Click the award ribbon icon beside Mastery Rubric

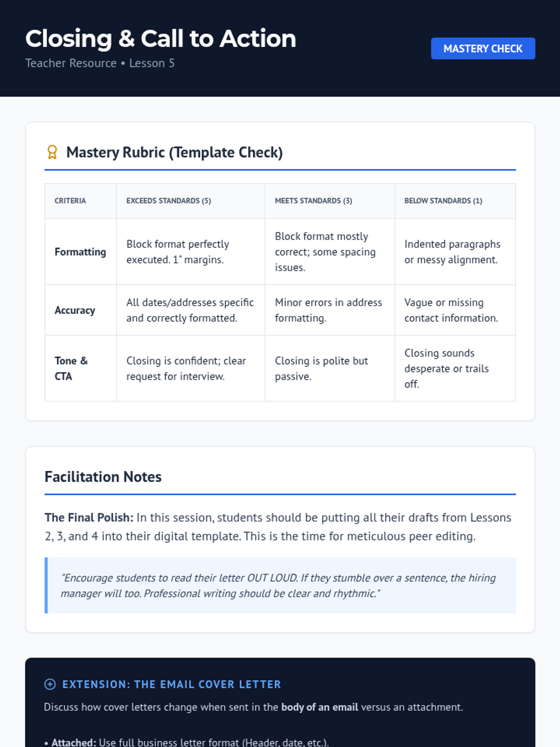52,152
